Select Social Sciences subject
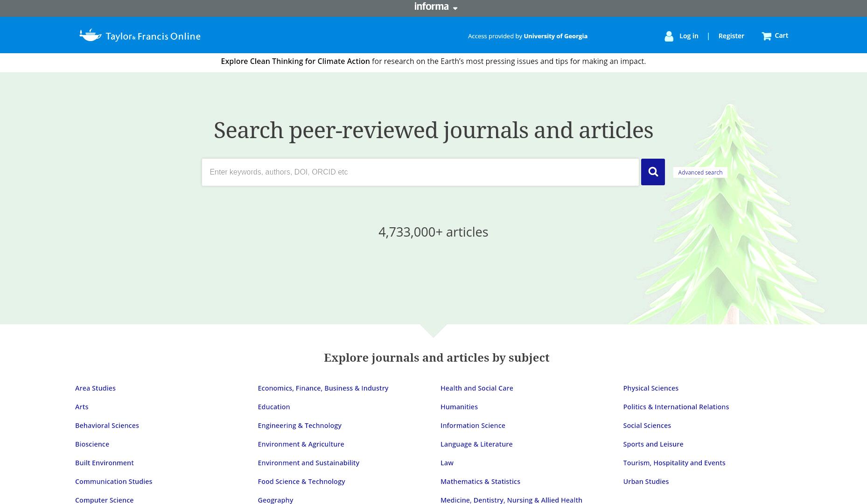 point(647,425)
